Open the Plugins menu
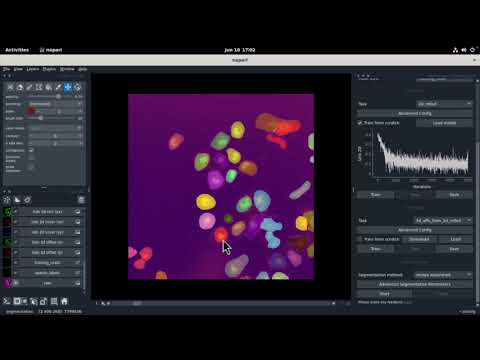 tap(49, 69)
